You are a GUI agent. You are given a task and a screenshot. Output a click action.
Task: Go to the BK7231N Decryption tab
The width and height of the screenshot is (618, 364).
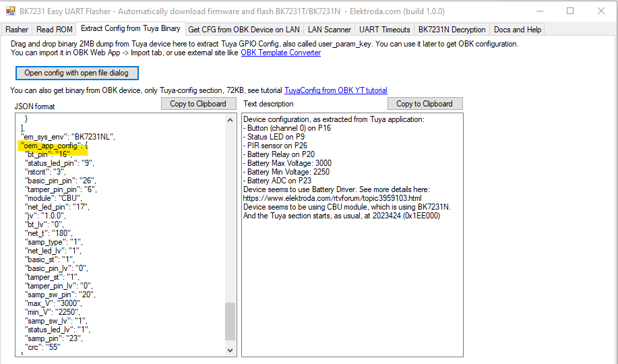[x=452, y=30]
